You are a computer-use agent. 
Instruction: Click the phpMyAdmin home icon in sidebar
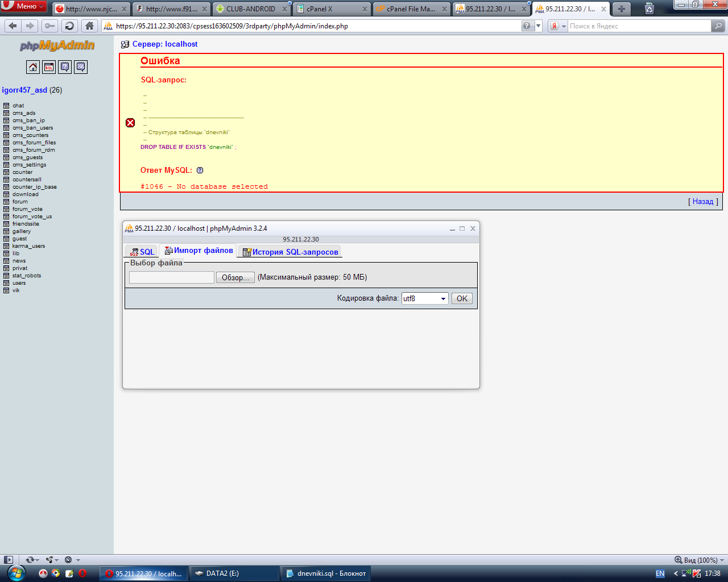tap(33, 67)
